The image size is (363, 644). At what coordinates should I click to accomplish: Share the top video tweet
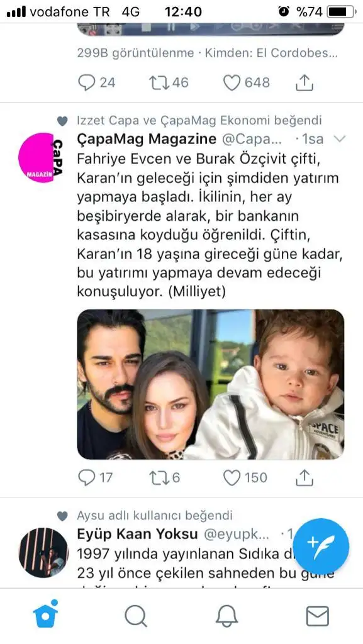[304, 82]
